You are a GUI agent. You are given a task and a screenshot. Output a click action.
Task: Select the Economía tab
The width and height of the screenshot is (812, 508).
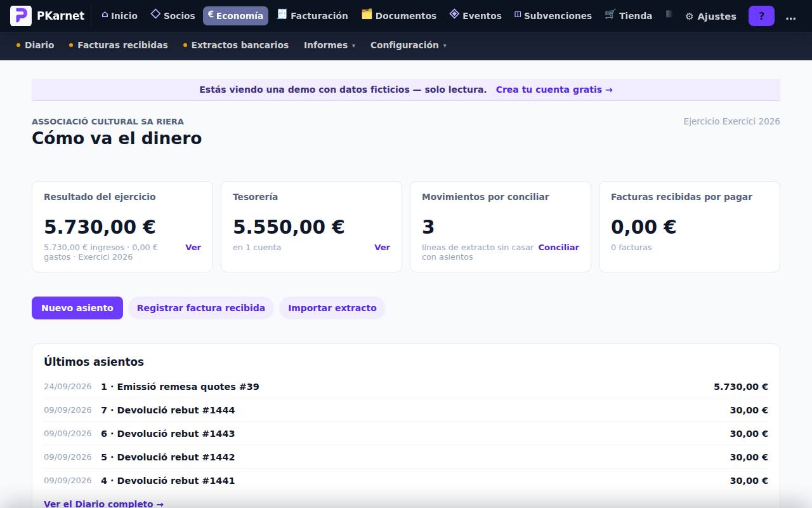point(235,16)
